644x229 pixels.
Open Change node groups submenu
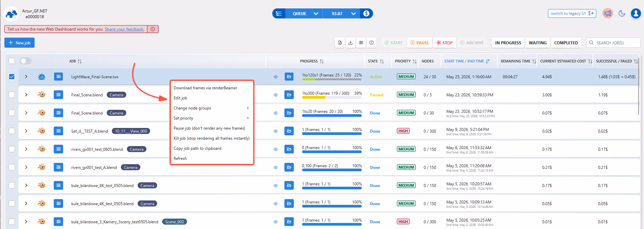[x=212, y=108]
